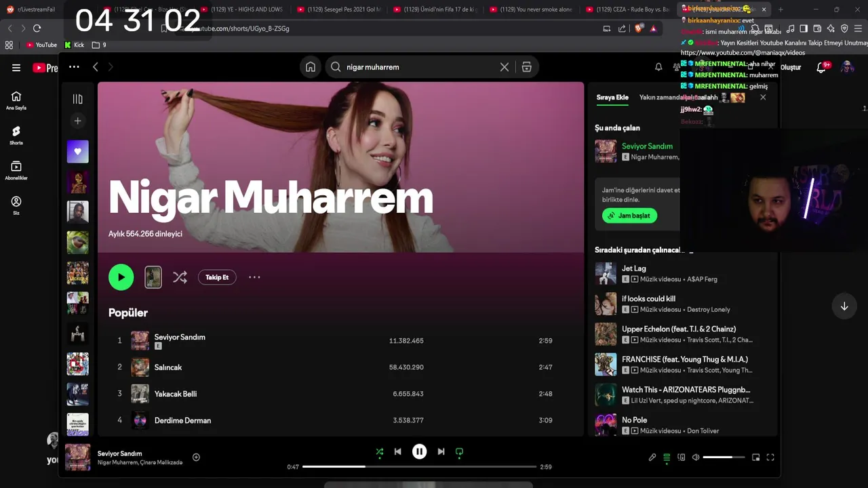The image size is (868, 488).
Task: Open YouTube notifications bell with 9+
Action: point(822,67)
